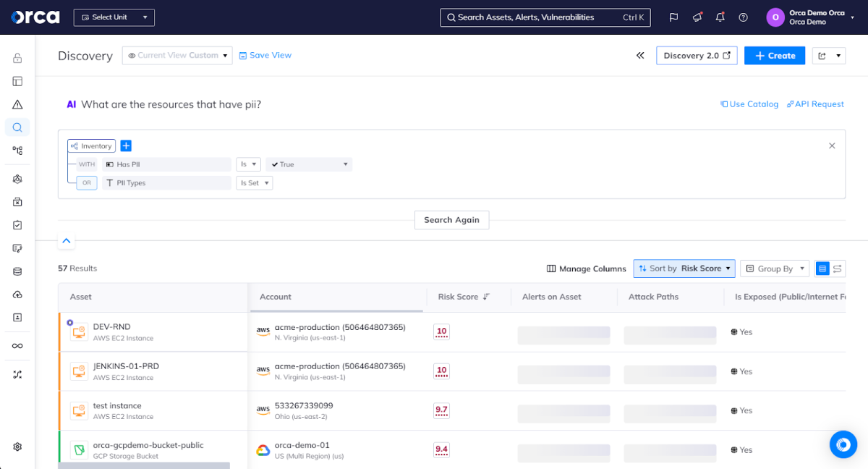Open the Group By dropdown
Screen dimensions: 868x469
click(775, 269)
